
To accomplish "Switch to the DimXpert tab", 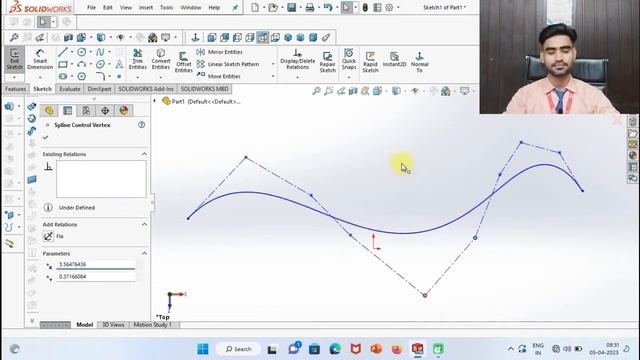I will [99, 89].
